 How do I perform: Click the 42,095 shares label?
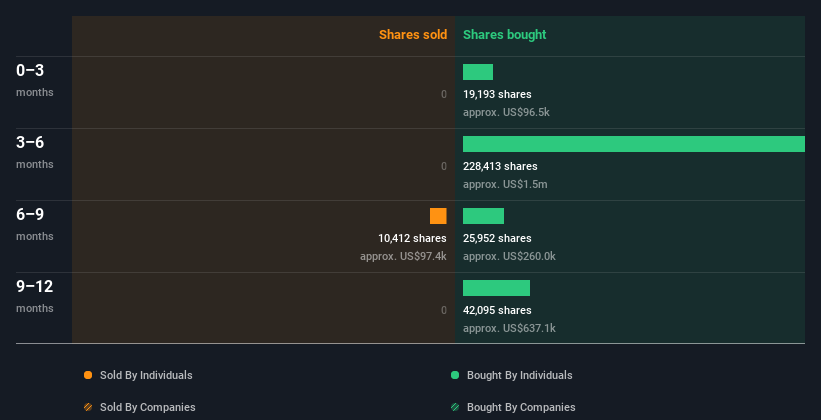(x=497, y=310)
